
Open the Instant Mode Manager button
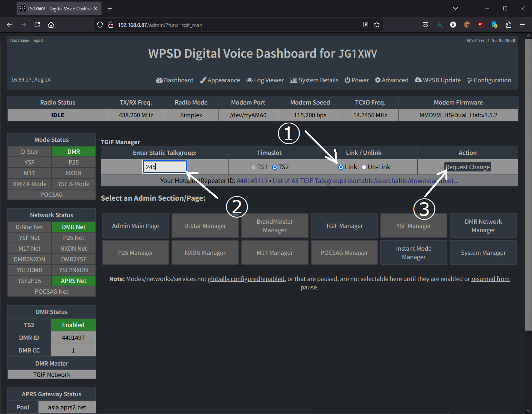[414, 253]
